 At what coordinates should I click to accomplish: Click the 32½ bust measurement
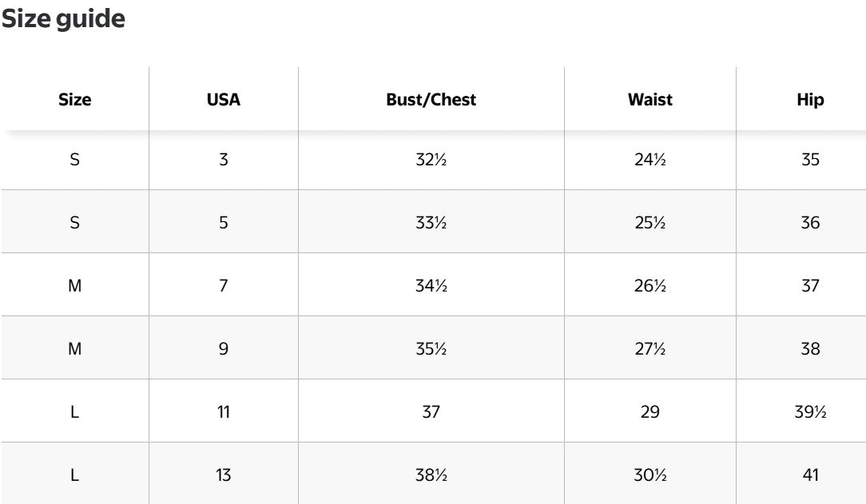coord(431,160)
